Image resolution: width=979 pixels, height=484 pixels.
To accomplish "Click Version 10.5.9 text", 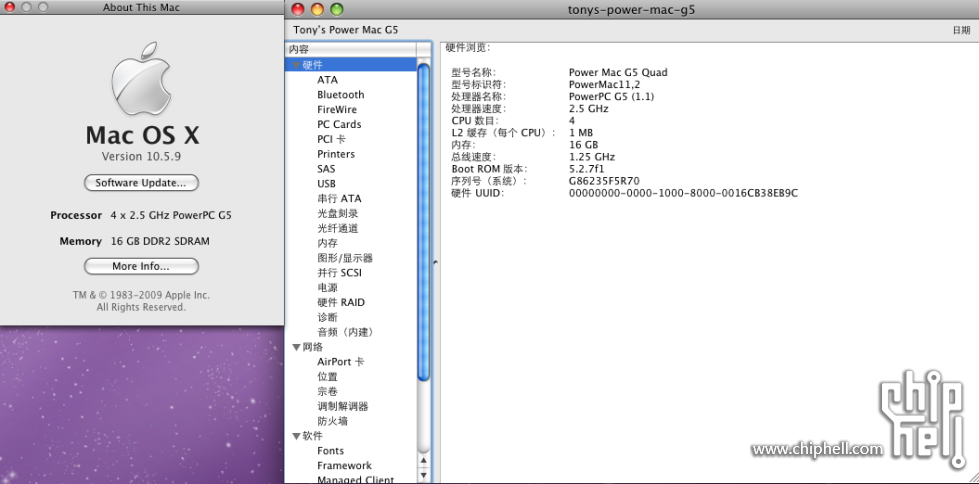I will coord(141,156).
